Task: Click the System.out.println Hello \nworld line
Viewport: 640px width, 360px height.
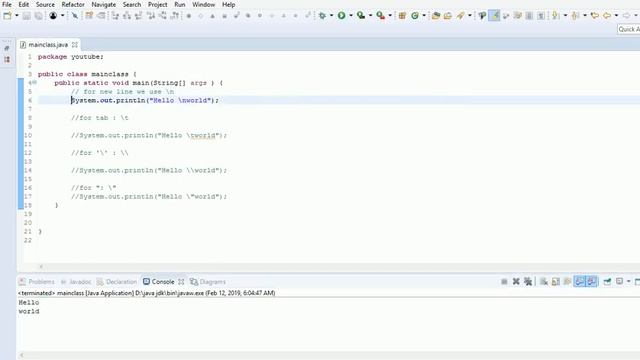Action: pyautogui.click(x=145, y=100)
